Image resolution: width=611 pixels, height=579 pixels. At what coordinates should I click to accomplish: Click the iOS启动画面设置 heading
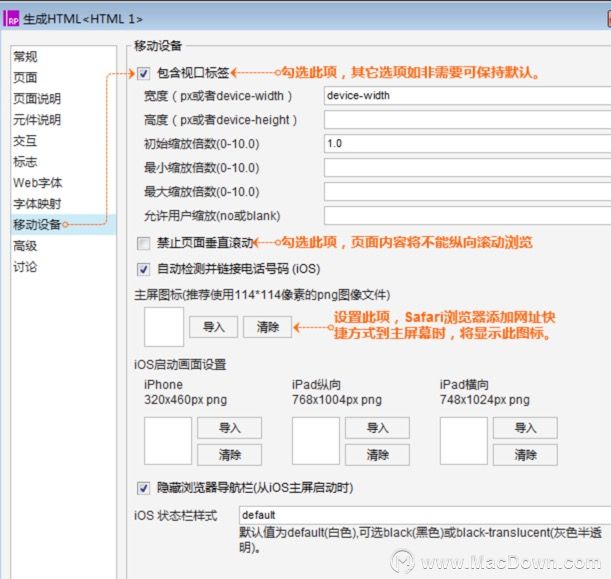[x=180, y=365]
